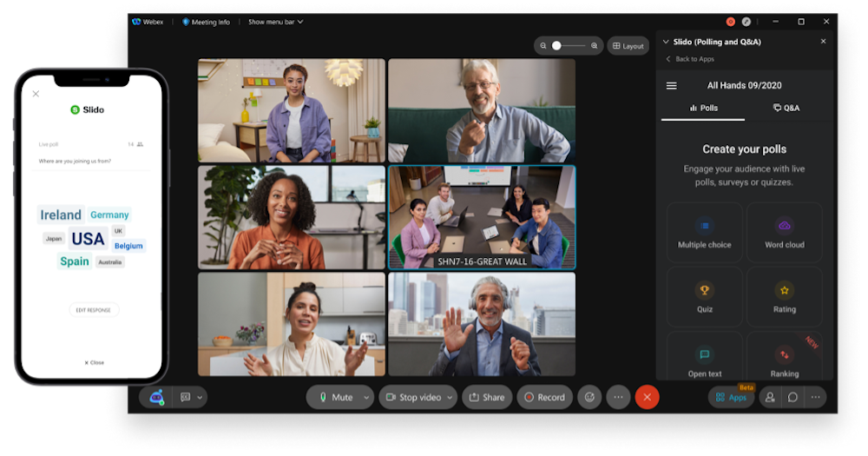The height and width of the screenshot is (456, 868).
Task: Collapse the Slido (Polling and Q&A) panel chevron
Action: [x=666, y=42]
